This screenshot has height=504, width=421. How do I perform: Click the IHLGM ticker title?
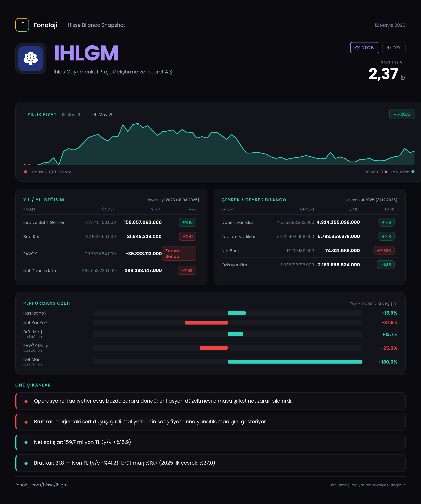86,53
